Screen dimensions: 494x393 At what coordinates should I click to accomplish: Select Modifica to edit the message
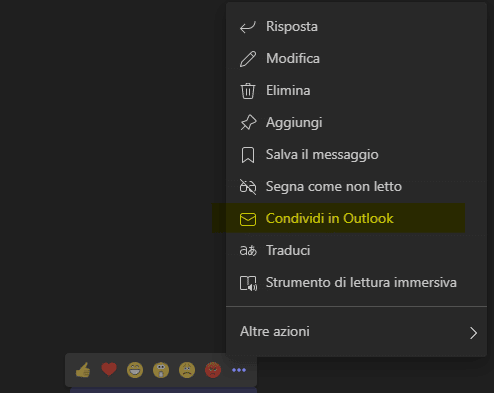[x=356, y=59]
